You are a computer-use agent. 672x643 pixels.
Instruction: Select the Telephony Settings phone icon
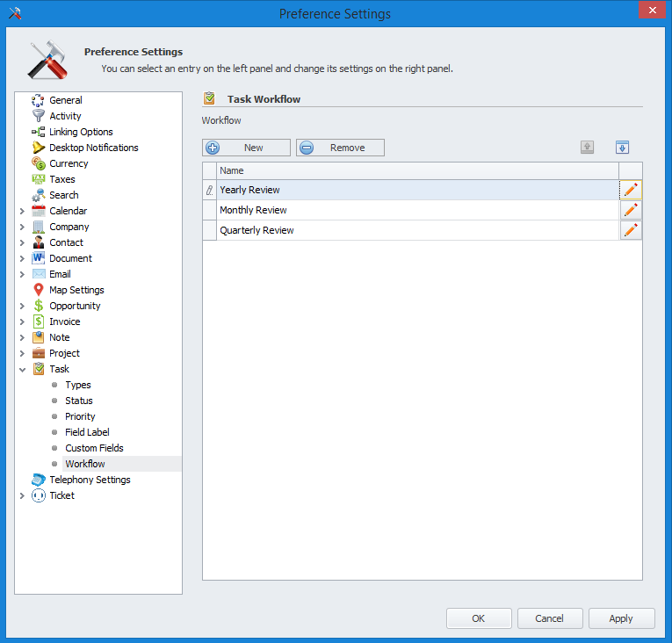39,480
